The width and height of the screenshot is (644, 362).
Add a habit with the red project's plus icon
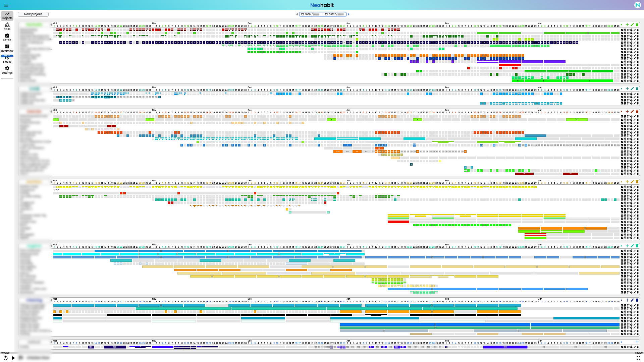627,111
